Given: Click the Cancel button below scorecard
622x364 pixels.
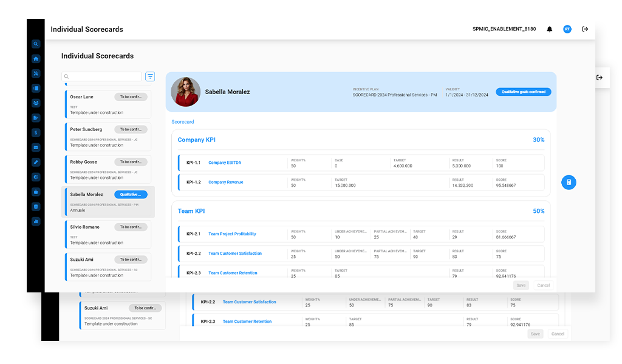Looking at the screenshot, I should click(543, 285).
